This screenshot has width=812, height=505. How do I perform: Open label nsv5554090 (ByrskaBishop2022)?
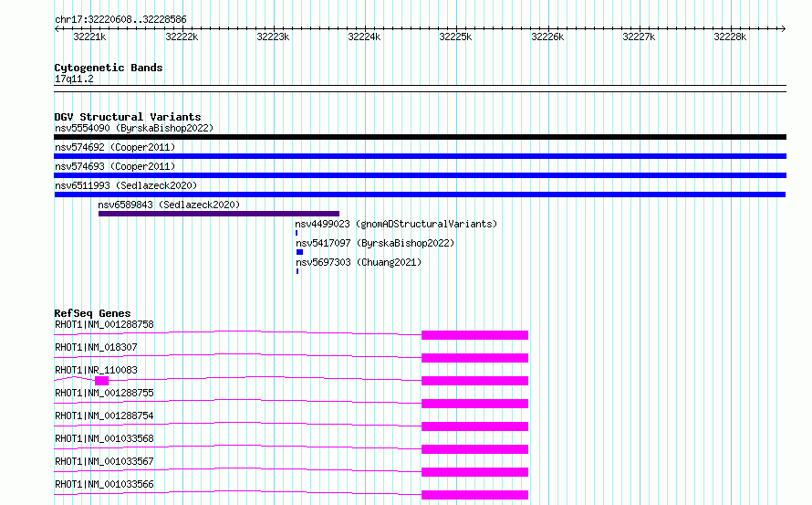(134, 128)
